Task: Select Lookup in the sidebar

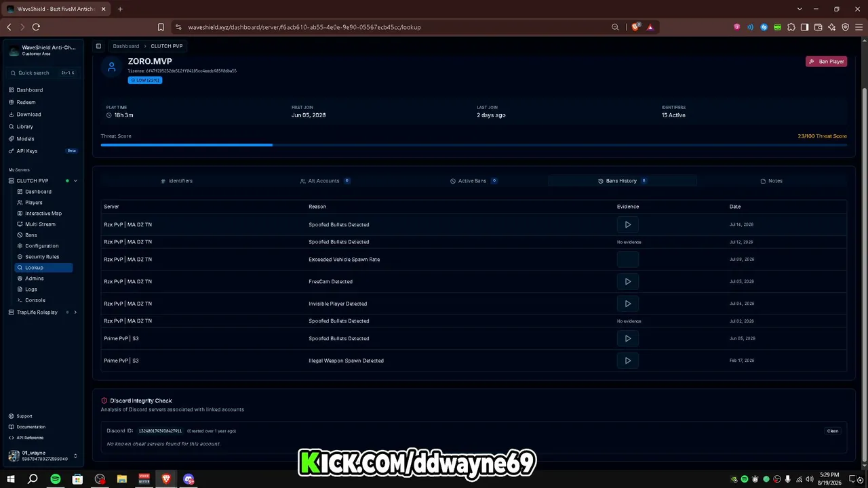Action: pyautogui.click(x=44, y=268)
